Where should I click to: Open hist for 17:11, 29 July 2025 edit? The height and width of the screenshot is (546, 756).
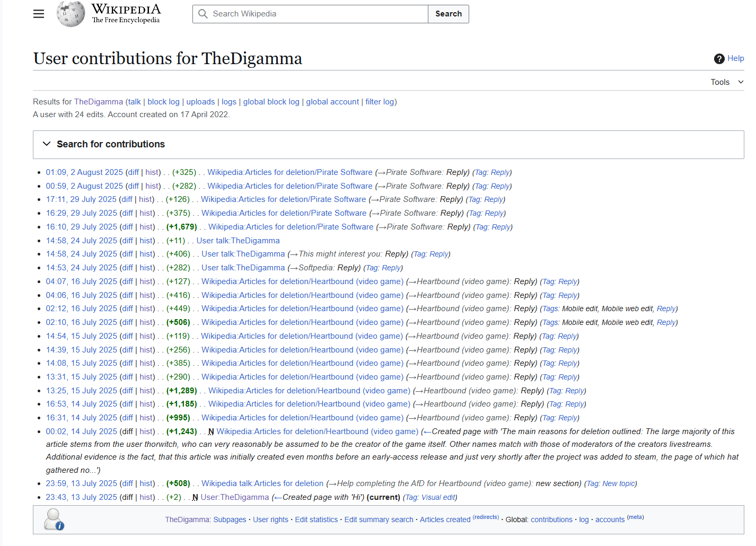pyautogui.click(x=146, y=199)
